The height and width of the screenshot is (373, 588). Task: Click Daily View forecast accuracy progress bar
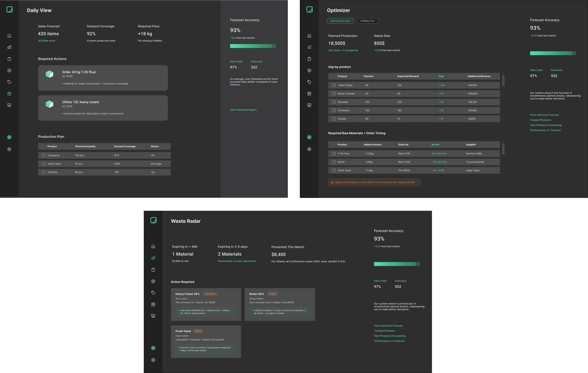point(253,46)
